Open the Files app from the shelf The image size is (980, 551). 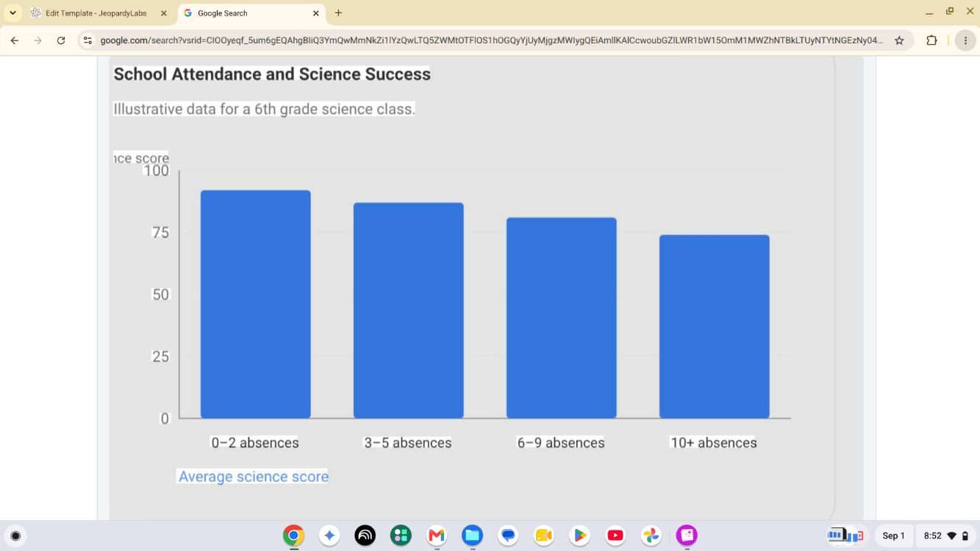[x=472, y=536]
